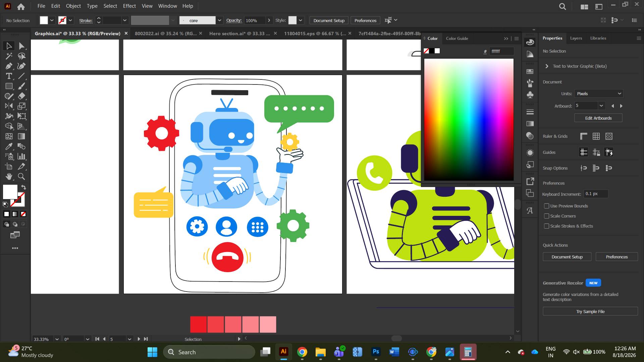Click the Keyboard Increment input field
This screenshot has width=644, height=362.
[596, 194]
